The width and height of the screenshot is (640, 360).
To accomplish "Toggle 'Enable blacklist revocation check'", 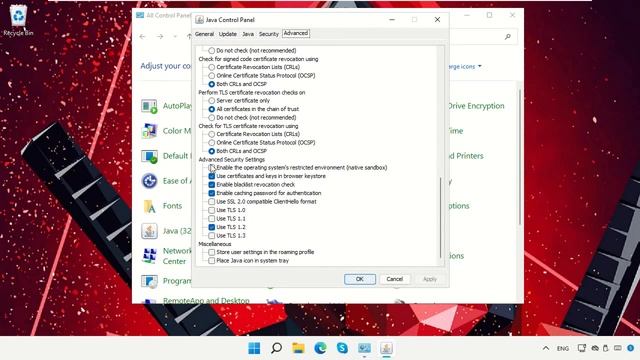I will coord(211,184).
